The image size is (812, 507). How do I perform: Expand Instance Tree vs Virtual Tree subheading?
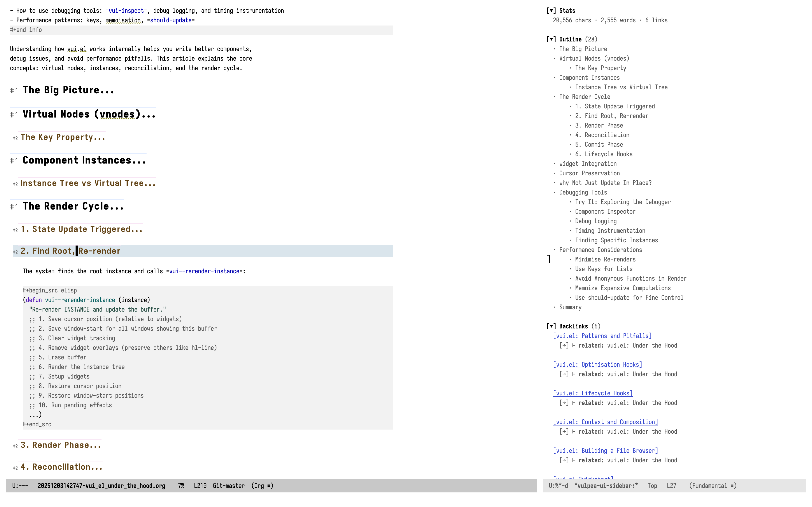point(88,183)
